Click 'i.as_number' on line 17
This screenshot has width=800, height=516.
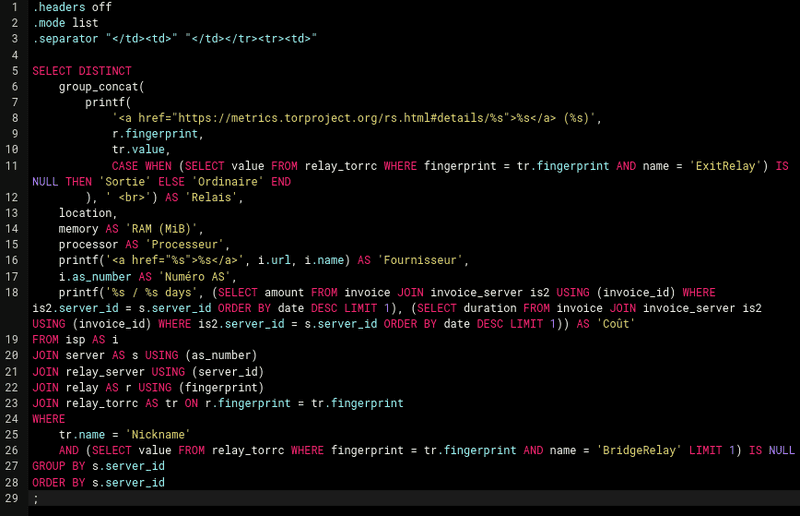coord(95,277)
